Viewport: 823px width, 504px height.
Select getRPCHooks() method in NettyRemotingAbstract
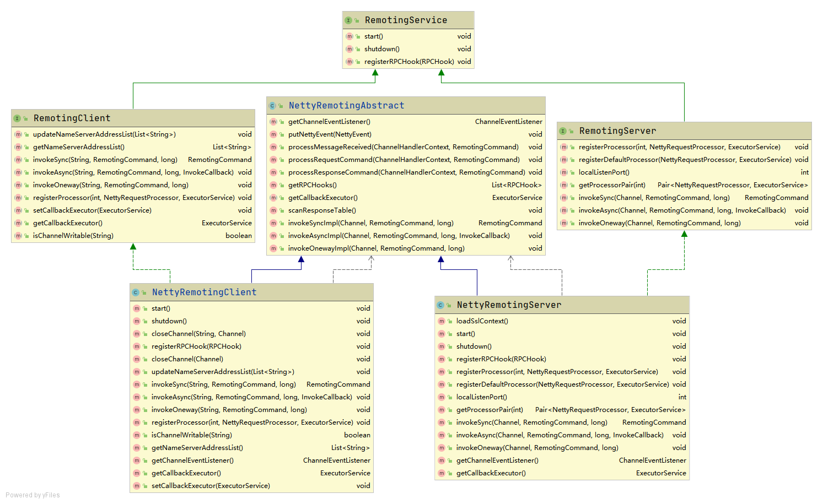[x=312, y=185]
